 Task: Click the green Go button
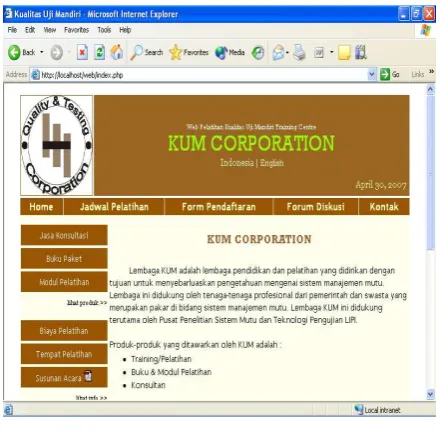pos(390,74)
